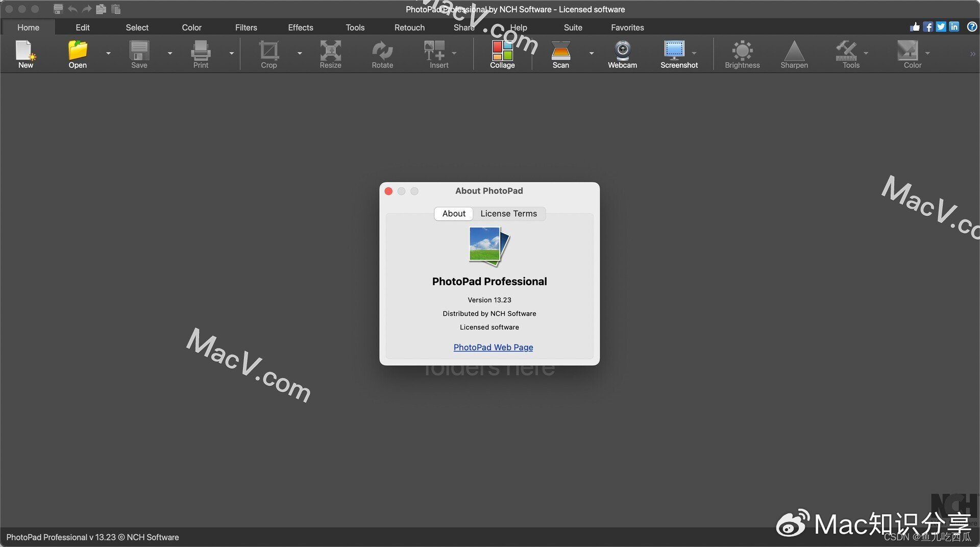Click the quick save icon in title bar

pyautogui.click(x=58, y=9)
